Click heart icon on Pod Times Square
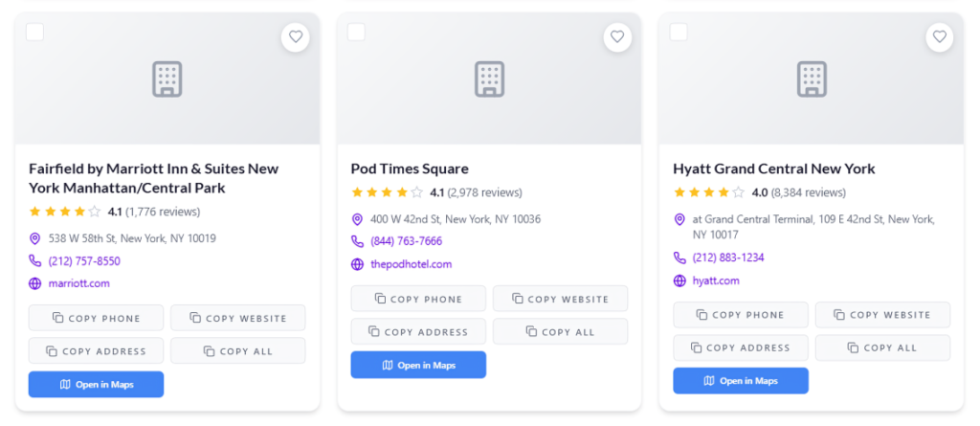 tap(617, 37)
